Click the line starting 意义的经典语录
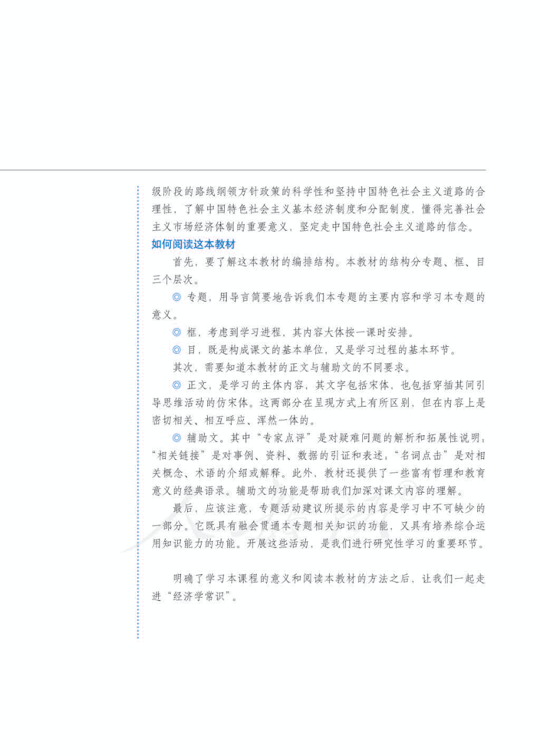540x756 pixels. [308, 491]
